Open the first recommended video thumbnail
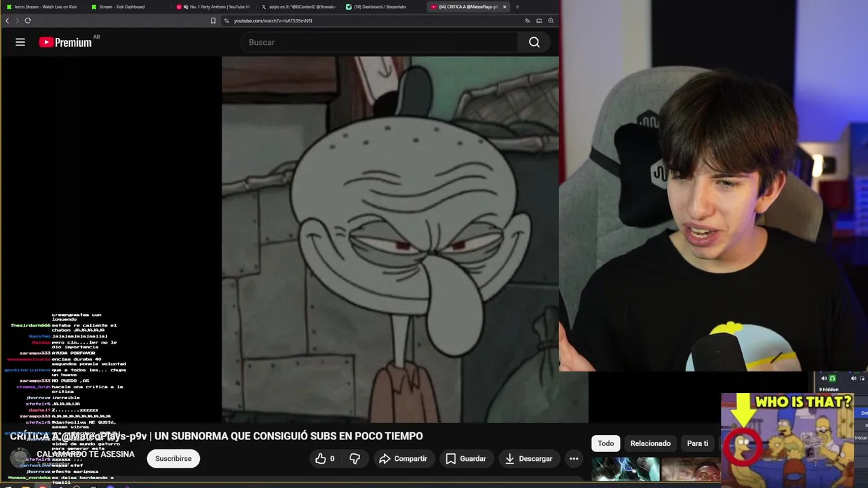This screenshot has width=868, height=488. pos(625,469)
